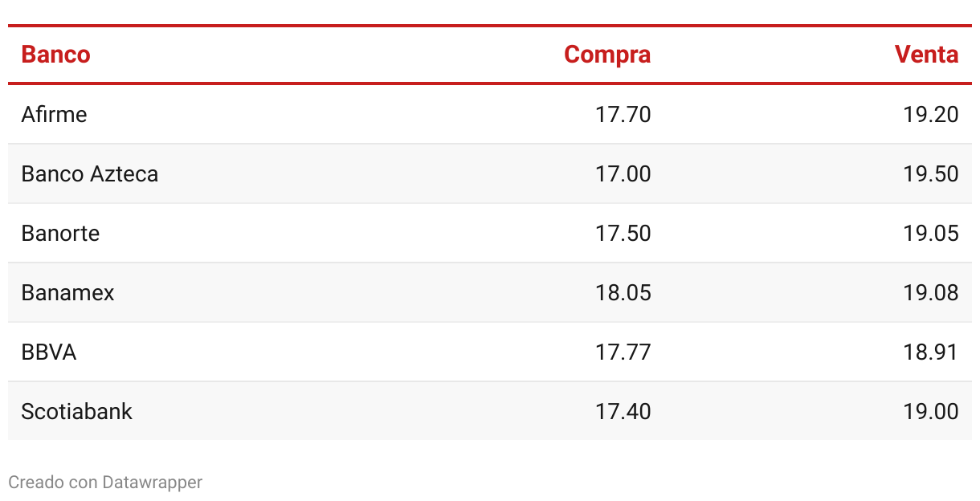Click Banamex's Venta value 19.08
The image size is (980, 501).
click(x=930, y=292)
